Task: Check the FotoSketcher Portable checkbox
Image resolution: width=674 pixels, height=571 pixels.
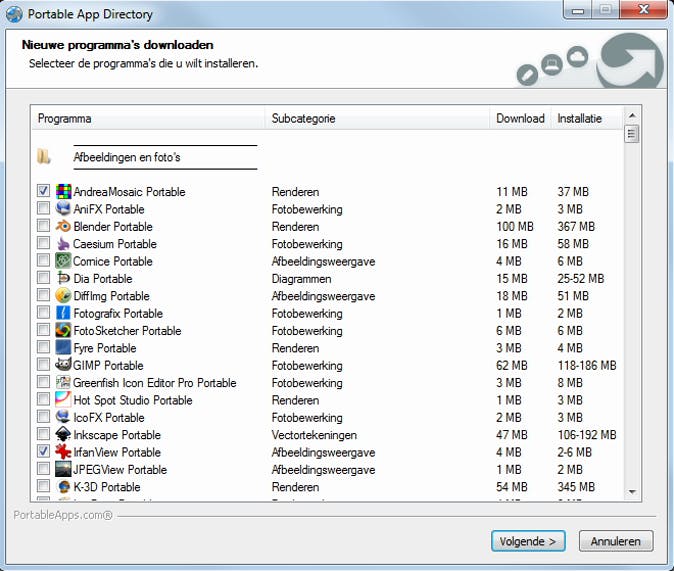Action: tap(43, 330)
